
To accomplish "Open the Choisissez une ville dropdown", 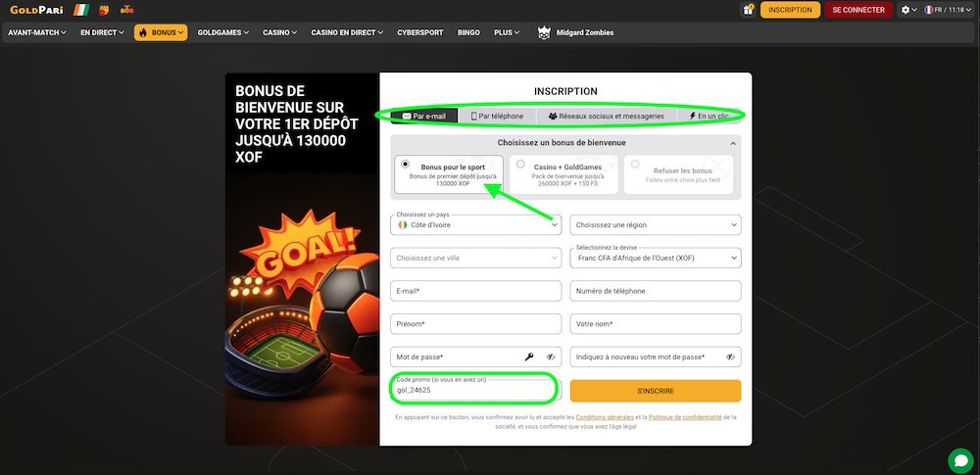I will pos(475,258).
